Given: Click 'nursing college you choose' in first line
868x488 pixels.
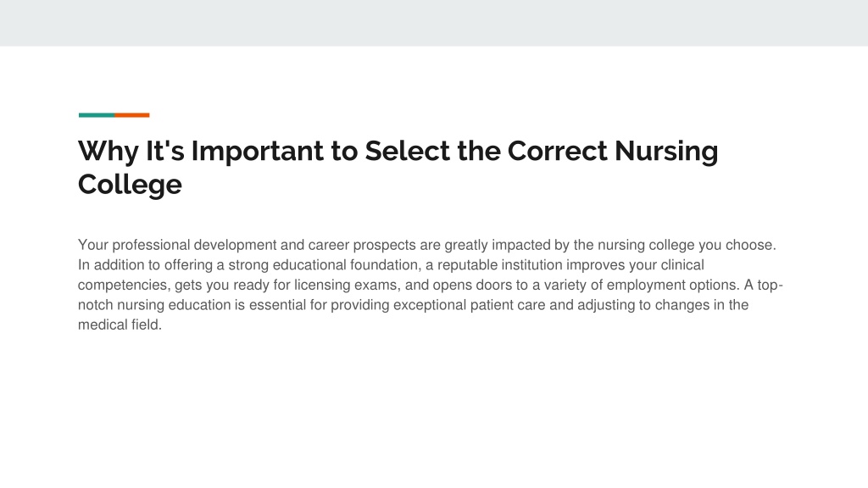Looking at the screenshot, I should click(687, 245).
